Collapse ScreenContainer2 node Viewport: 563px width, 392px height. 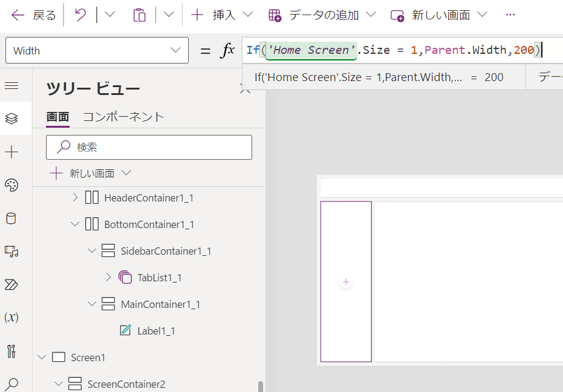tap(59, 384)
